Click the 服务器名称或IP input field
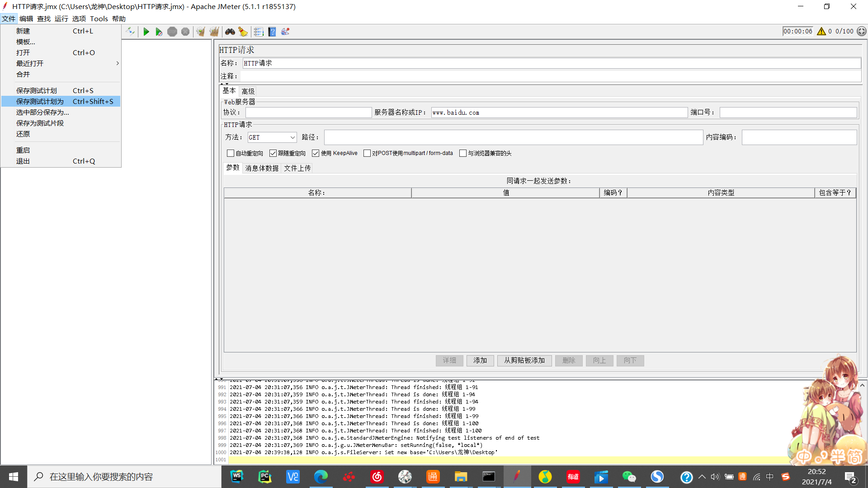The width and height of the screenshot is (868, 488). click(x=559, y=113)
